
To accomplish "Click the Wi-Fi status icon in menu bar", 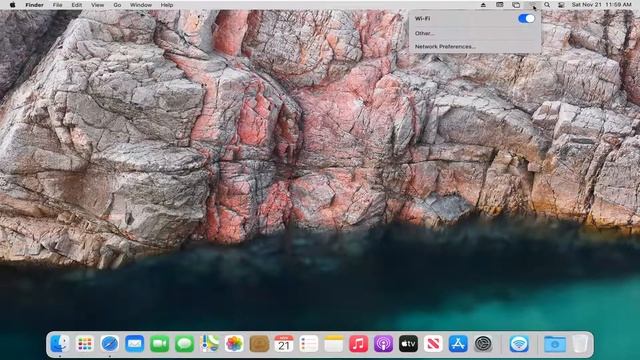I will pyautogui.click(x=532, y=5).
